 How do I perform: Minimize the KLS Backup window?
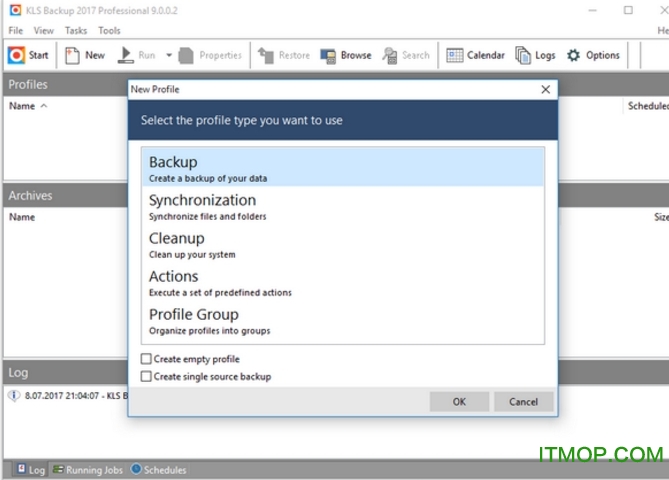(592, 10)
